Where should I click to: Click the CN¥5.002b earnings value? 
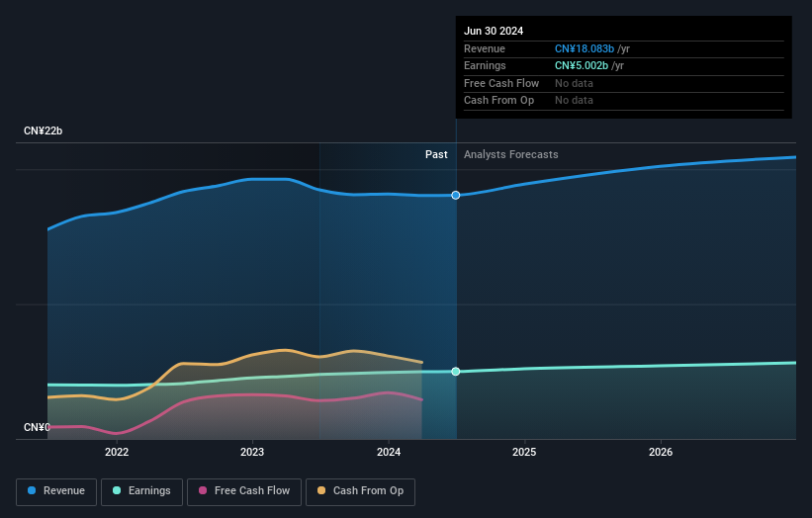pyautogui.click(x=582, y=65)
